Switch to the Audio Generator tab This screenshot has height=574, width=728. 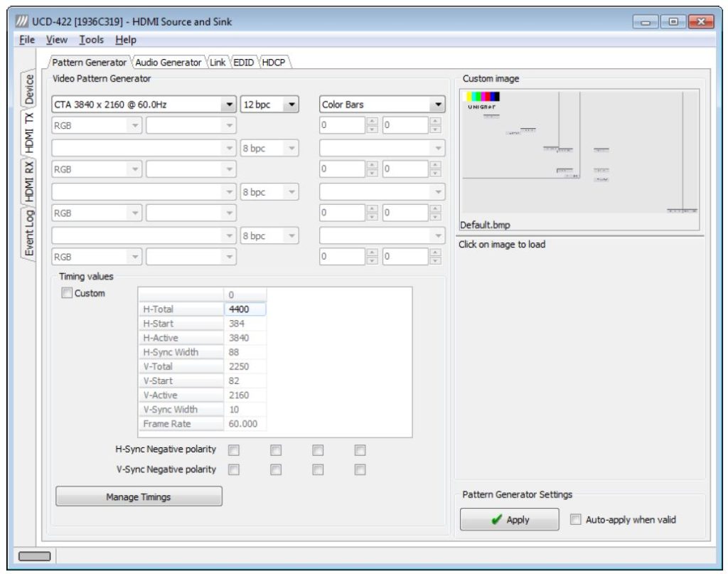click(x=168, y=62)
